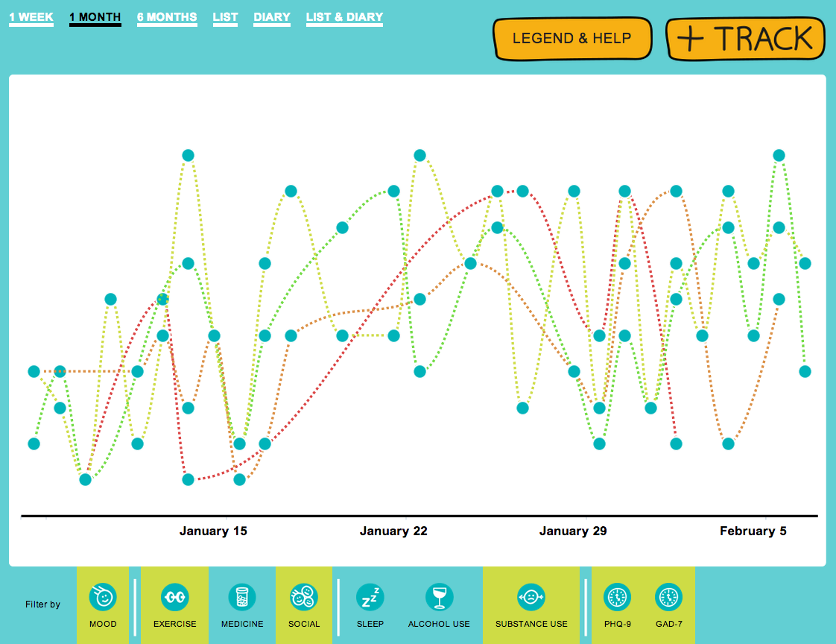Open the List view
This screenshot has width=836, height=644.
pyautogui.click(x=225, y=17)
